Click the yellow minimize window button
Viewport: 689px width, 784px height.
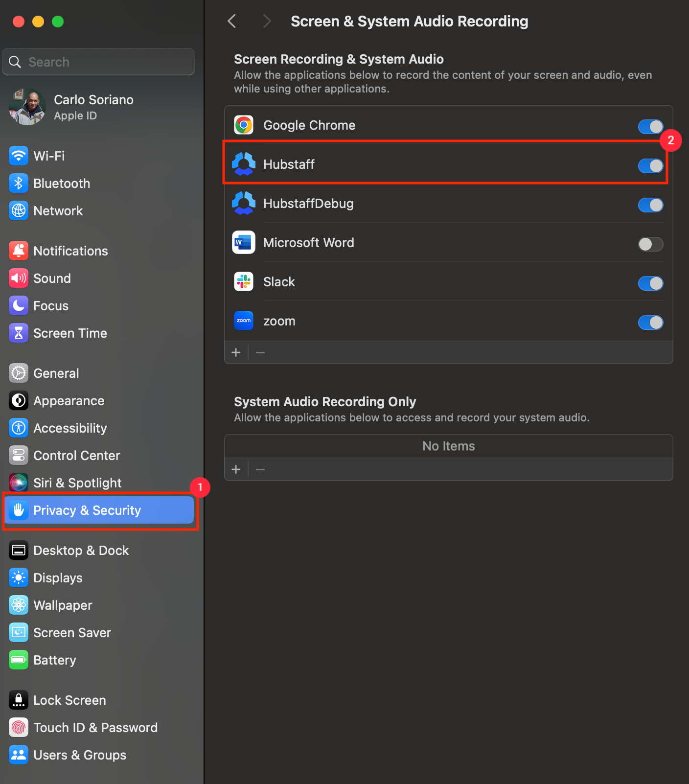click(38, 22)
